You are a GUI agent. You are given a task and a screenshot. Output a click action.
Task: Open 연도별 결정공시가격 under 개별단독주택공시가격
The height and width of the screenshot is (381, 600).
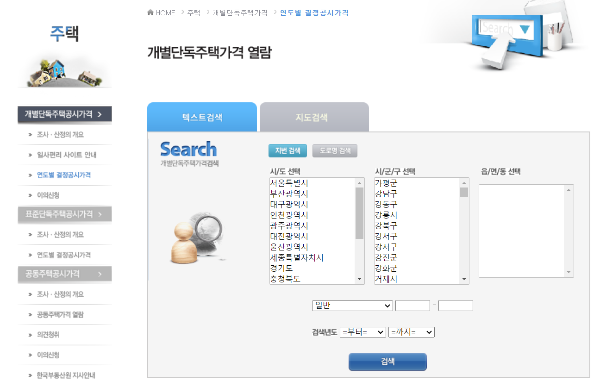[64, 175]
